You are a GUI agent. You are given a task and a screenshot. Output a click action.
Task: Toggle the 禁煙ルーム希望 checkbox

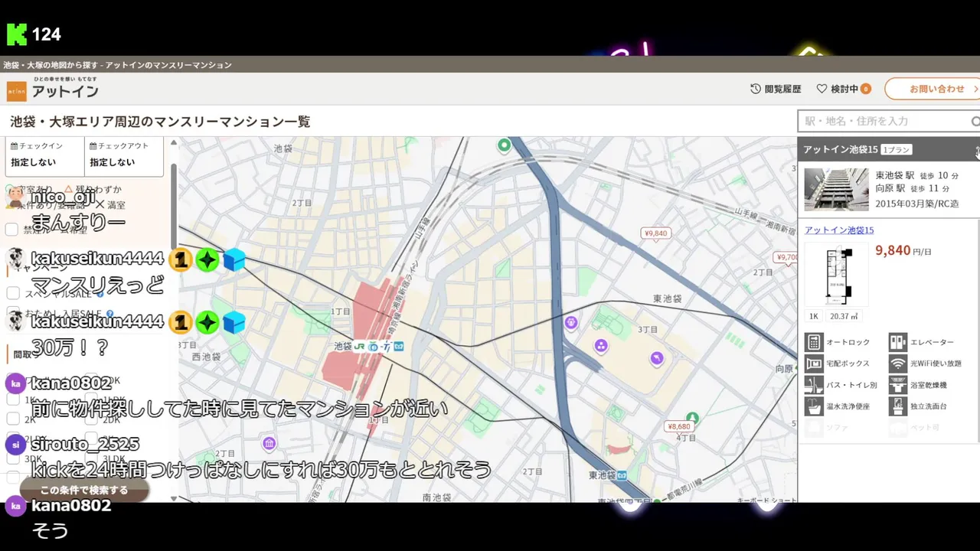(12, 230)
